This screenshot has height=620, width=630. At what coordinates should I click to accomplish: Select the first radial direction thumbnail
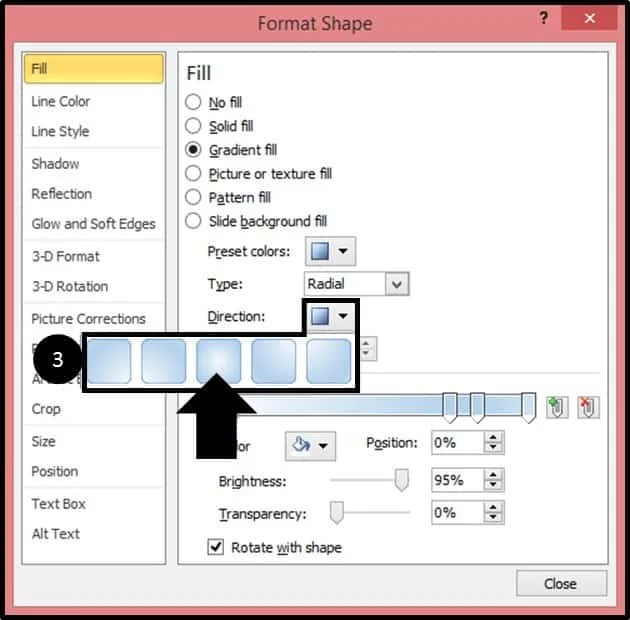tap(109, 361)
